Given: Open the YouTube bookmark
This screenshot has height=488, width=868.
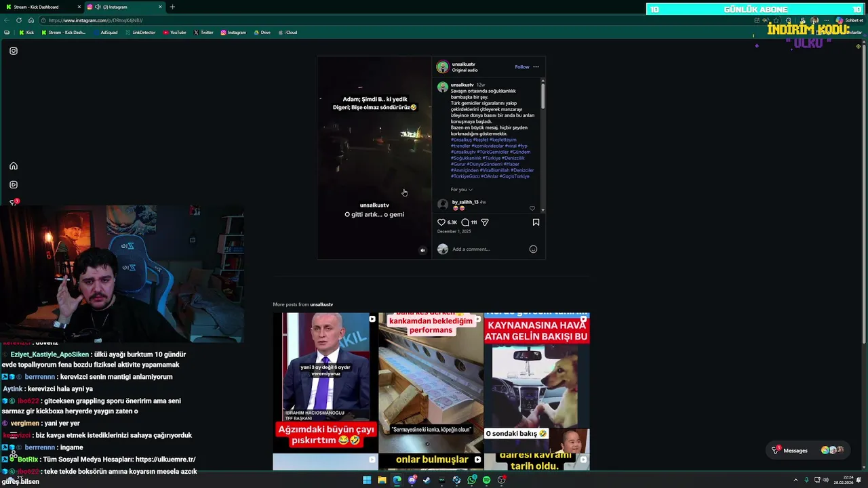Looking at the screenshot, I should point(175,33).
